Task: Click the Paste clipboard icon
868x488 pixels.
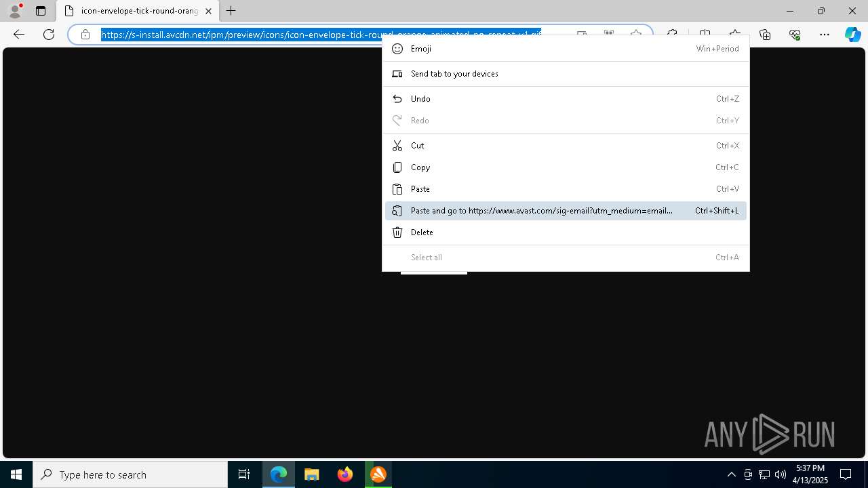Action: [397, 189]
